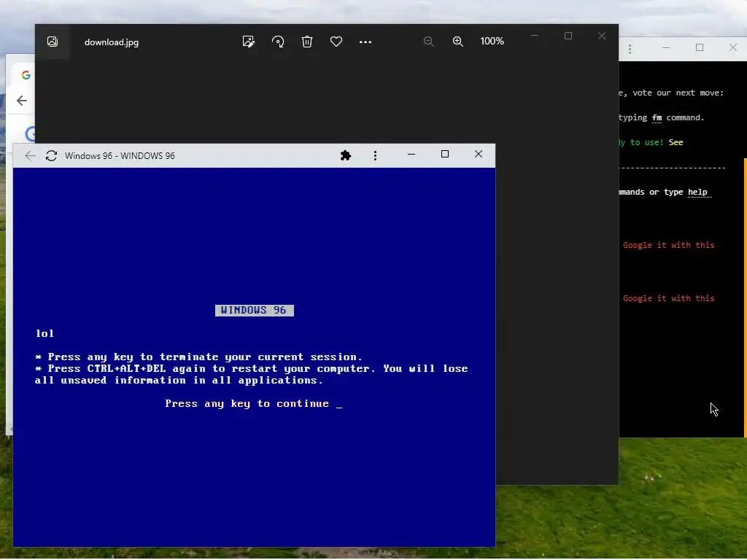The height and width of the screenshot is (560, 747).
Task: Open the See more menu in Photos
Action: (365, 42)
